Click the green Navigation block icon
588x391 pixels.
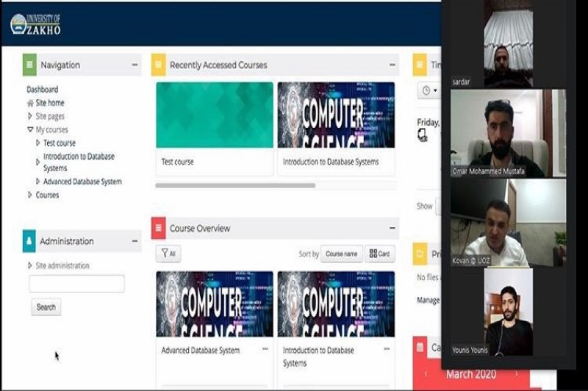(x=29, y=65)
